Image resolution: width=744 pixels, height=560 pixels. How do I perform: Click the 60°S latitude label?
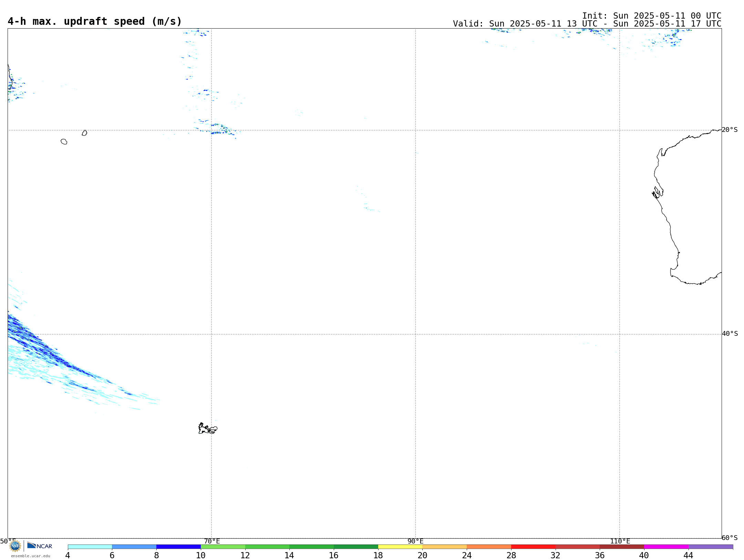coord(730,538)
